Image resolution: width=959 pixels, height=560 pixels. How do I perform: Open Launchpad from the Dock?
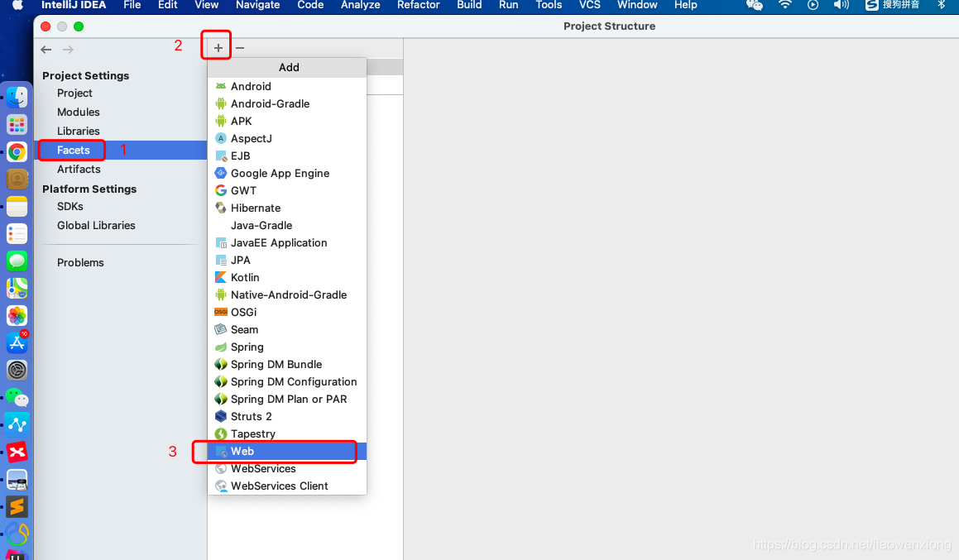[17, 124]
